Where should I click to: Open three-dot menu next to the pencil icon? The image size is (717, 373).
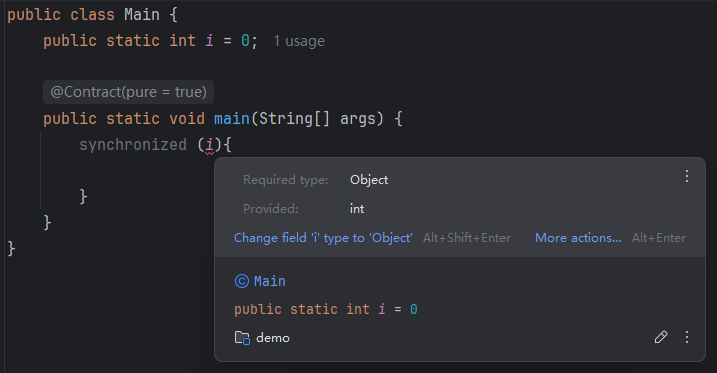(687, 337)
